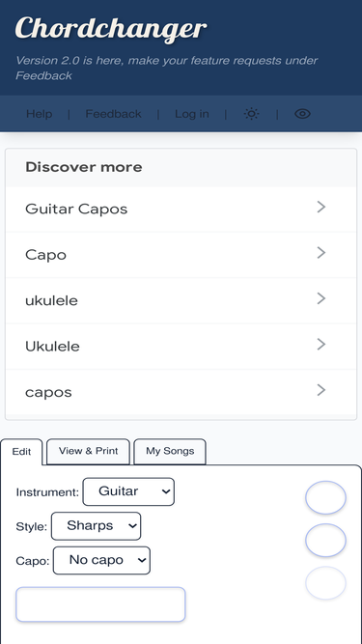Click the chevron beside capitalized Ukulele

tap(321, 344)
